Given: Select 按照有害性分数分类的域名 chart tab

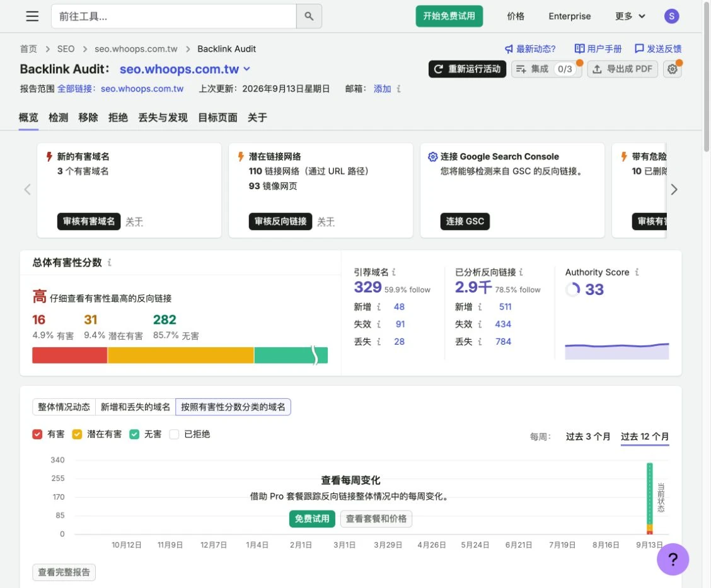Looking at the screenshot, I should [233, 407].
